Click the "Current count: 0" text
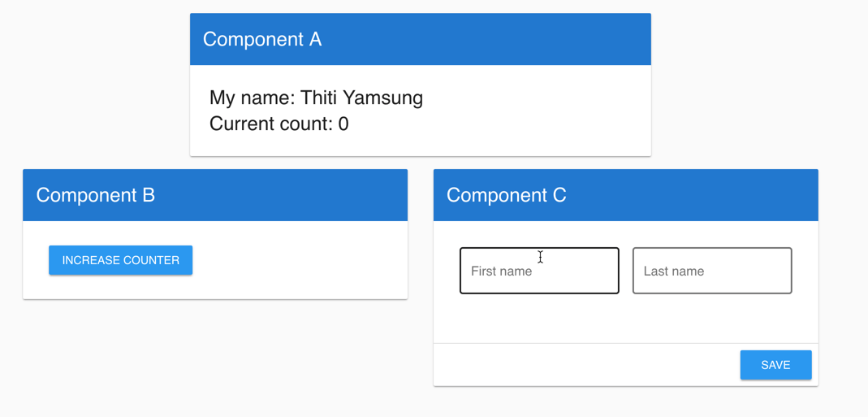Image resolution: width=868 pixels, height=417 pixels. (279, 124)
